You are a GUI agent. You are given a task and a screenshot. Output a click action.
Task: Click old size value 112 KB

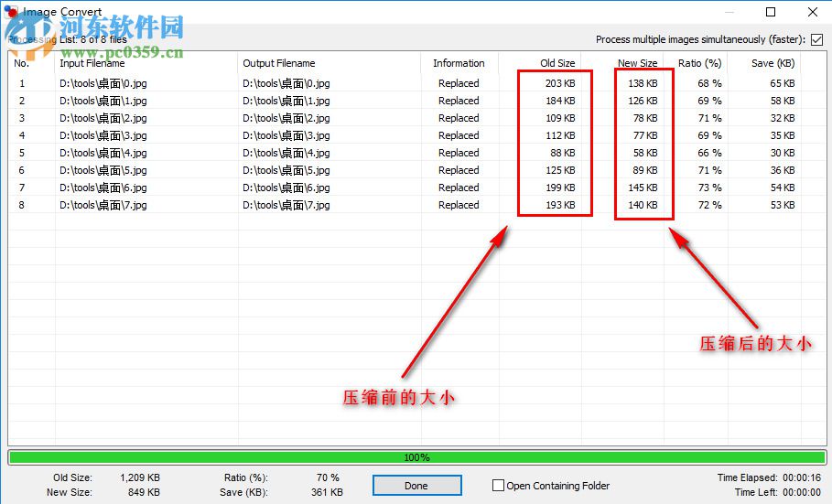click(560, 135)
